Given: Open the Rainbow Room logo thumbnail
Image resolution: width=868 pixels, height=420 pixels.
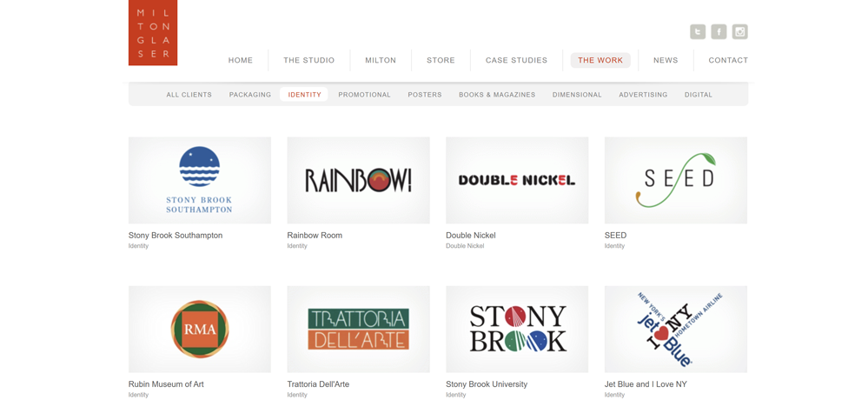Looking at the screenshot, I should coord(358,180).
